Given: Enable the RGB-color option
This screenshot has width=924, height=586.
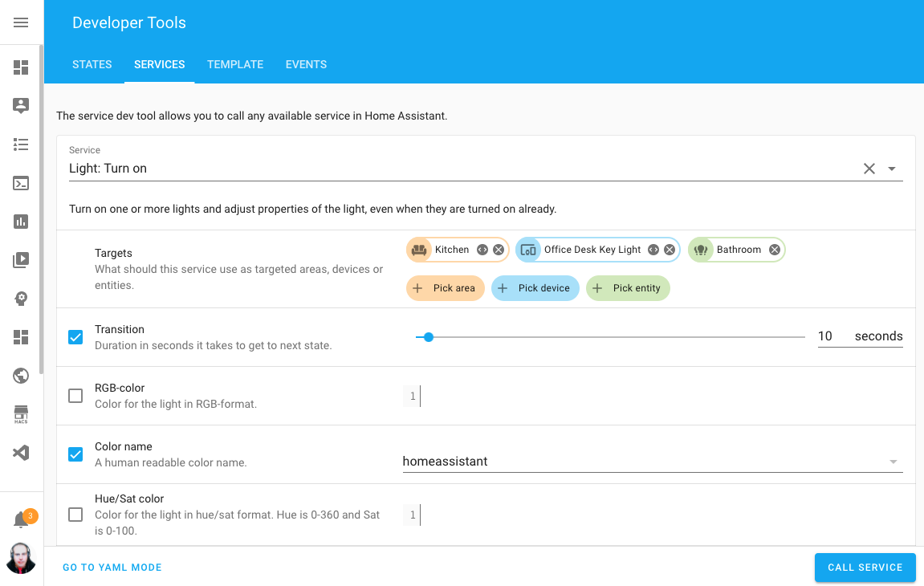Looking at the screenshot, I should tap(75, 396).
